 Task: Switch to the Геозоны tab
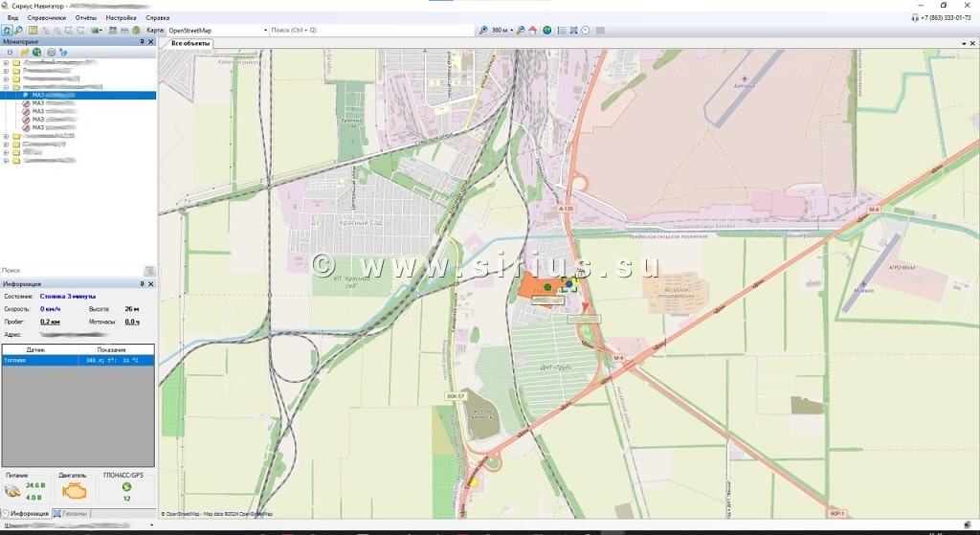[72, 514]
